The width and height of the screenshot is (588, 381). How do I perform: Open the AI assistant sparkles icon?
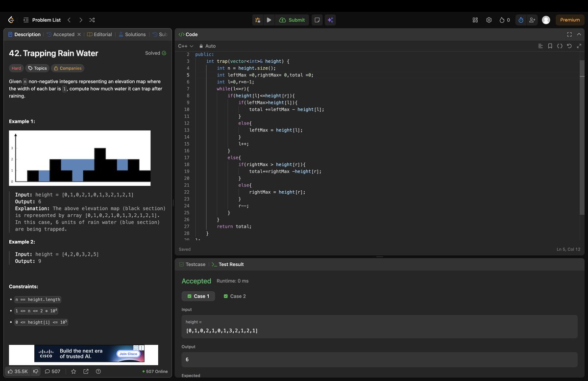pos(329,20)
